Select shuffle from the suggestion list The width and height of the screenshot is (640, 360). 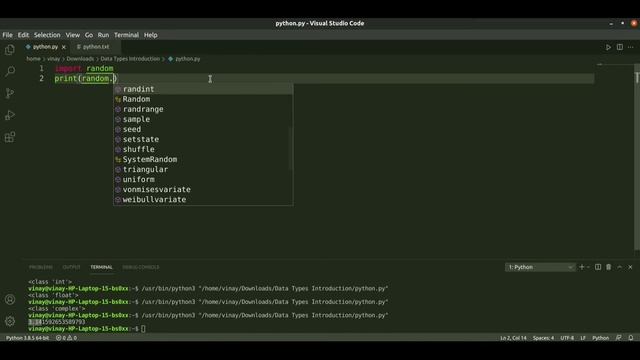pos(202,149)
